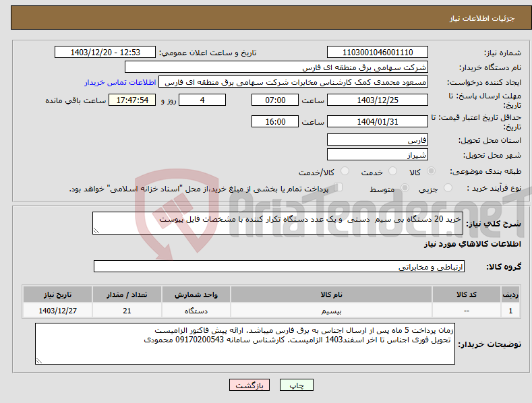Click the واحد شمارش column header
532x403 pixels.
pos(196,294)
